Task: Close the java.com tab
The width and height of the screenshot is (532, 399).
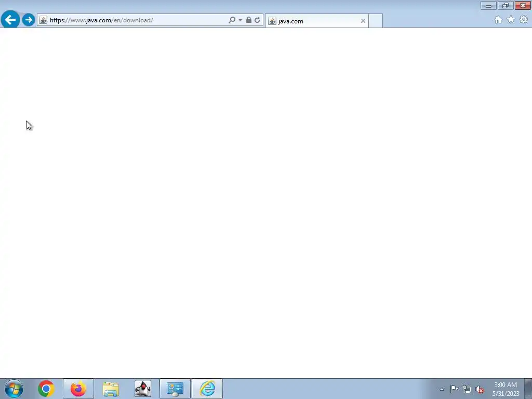Action: coord(363,21)
